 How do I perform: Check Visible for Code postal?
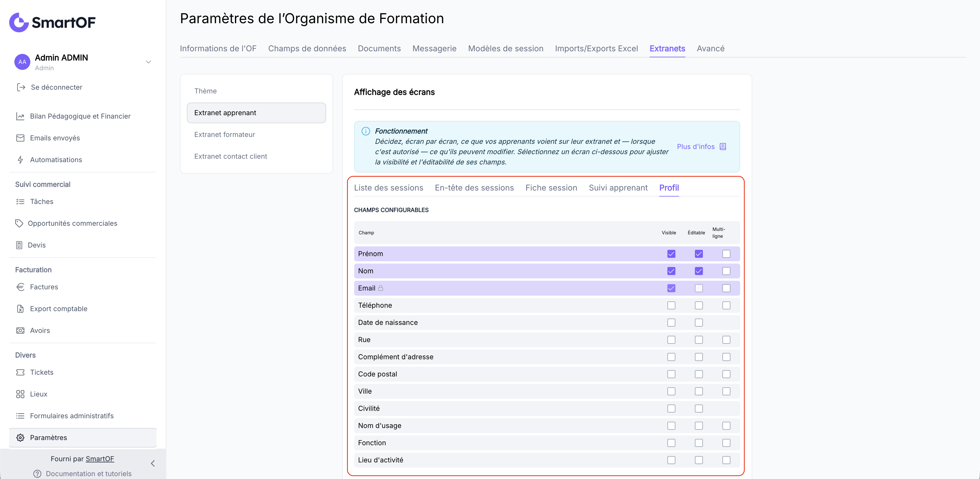click(x=671, y=374)
